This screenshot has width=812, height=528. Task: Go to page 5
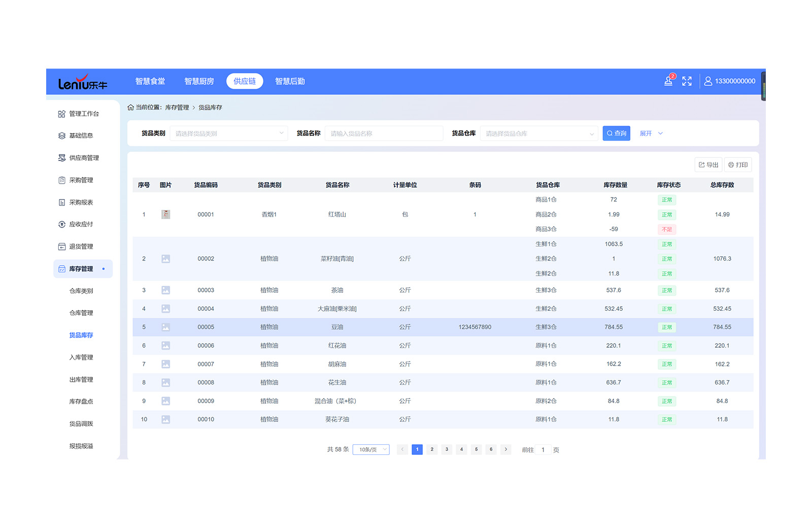476,449
